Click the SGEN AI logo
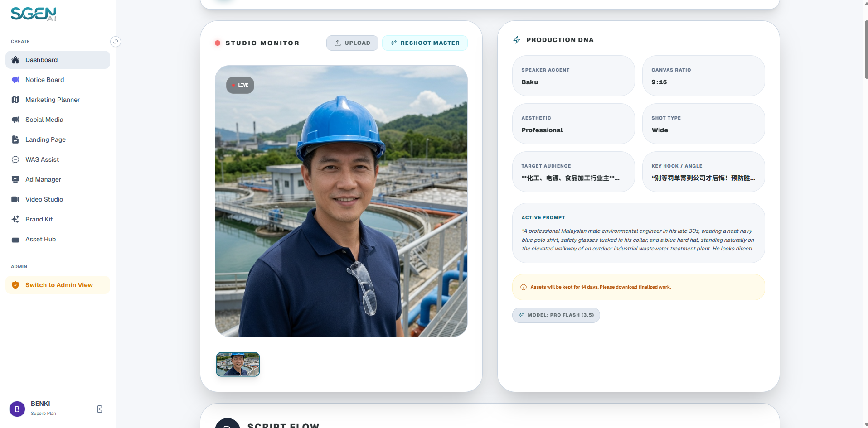The width and height of the screenshot is (868, 428). tap(34, 14)
